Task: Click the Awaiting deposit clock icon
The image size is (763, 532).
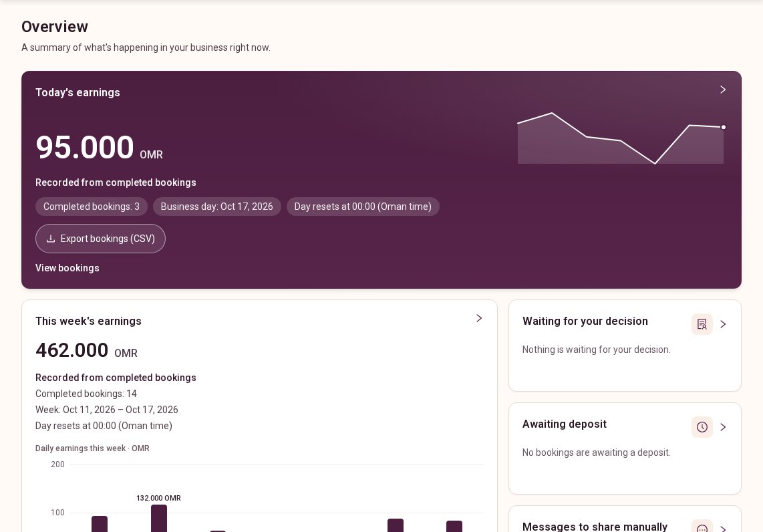Action: point(702,427)
